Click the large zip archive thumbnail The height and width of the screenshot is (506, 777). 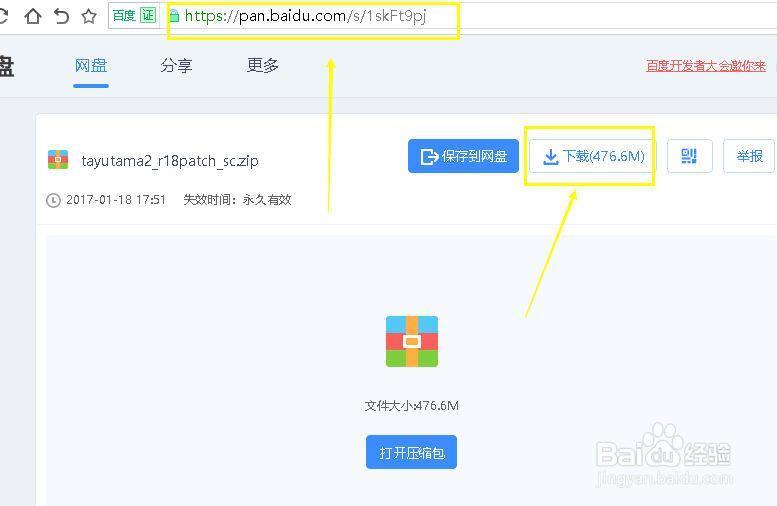click(x=412, y=341)
